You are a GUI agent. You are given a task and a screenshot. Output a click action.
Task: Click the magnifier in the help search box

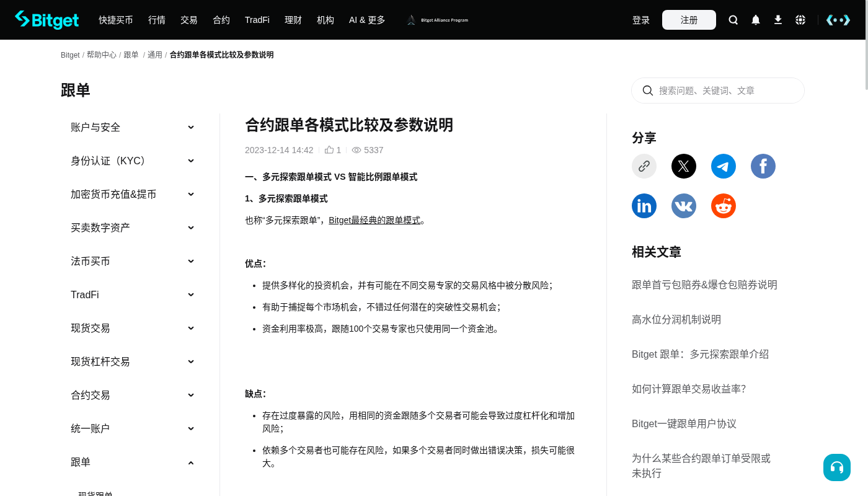point(648,91)
